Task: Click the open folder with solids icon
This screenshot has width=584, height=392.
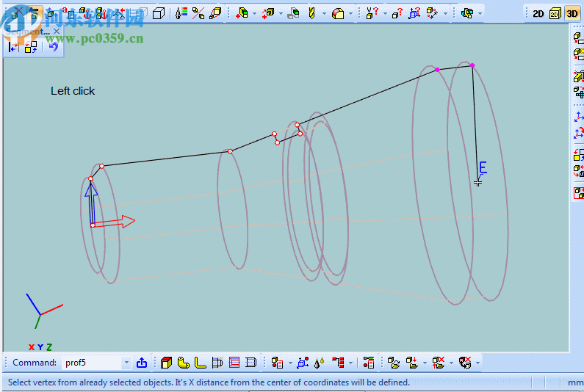Action: pos(394,363)
